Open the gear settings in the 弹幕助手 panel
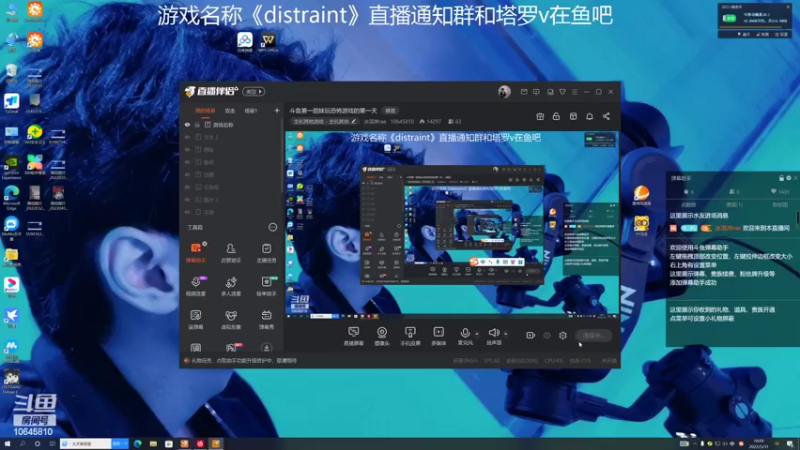The height and width of the screenshot is (450, 800). tap(789, 178)
